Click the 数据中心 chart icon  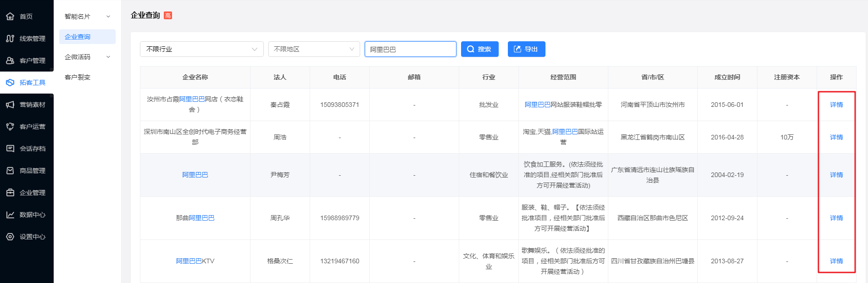10,215
